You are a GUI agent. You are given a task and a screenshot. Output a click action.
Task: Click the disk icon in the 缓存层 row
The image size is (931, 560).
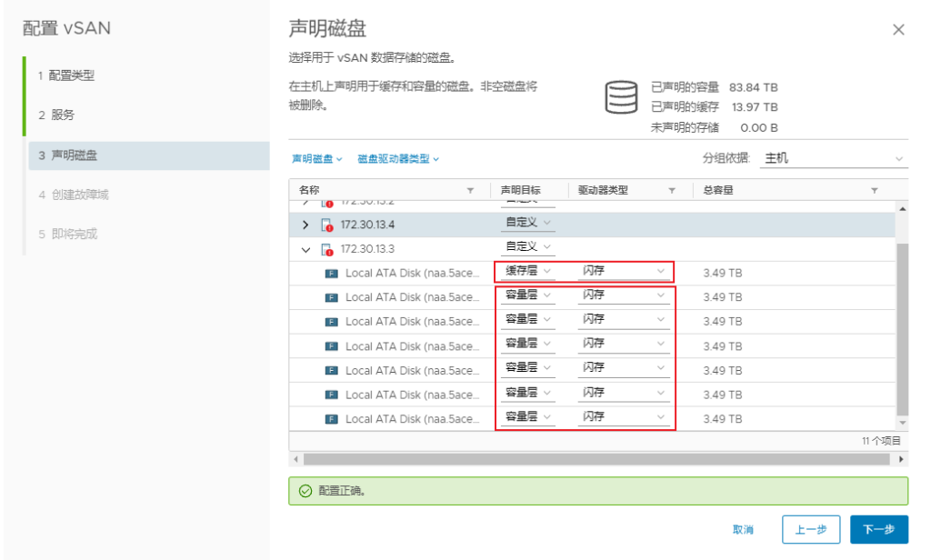(x=331, y=273)
